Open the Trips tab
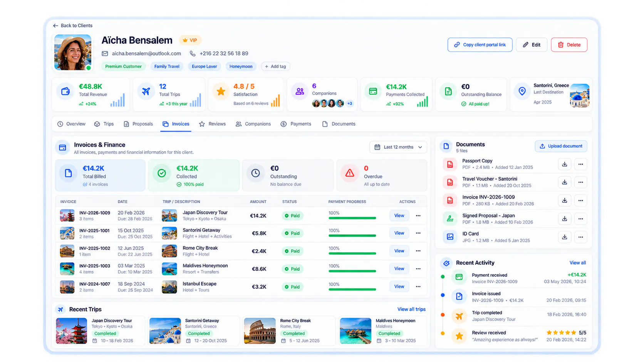644x362 pixels. point(104,124)
